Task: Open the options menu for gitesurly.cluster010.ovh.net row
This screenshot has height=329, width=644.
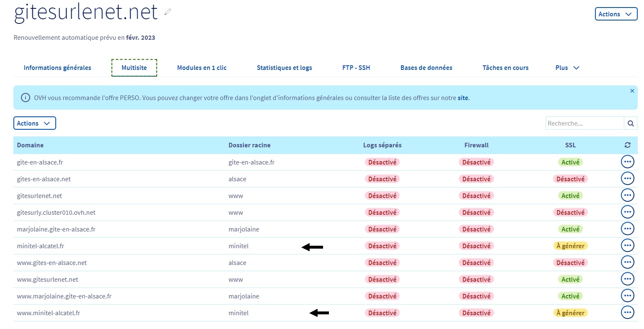Action: click(627, 212)
